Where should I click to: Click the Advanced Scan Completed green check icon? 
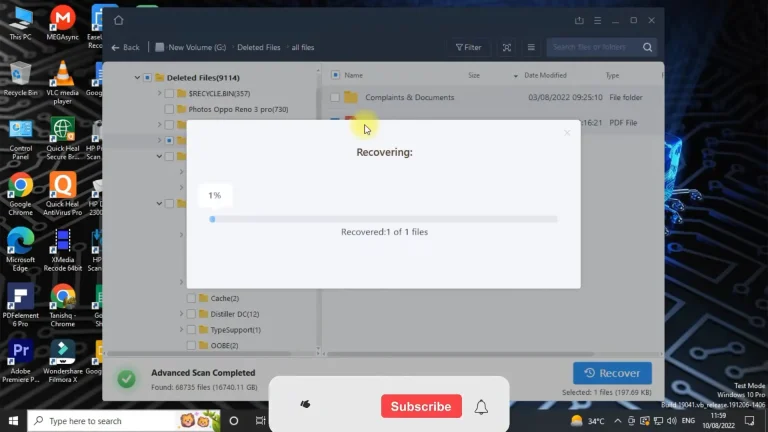126,379
